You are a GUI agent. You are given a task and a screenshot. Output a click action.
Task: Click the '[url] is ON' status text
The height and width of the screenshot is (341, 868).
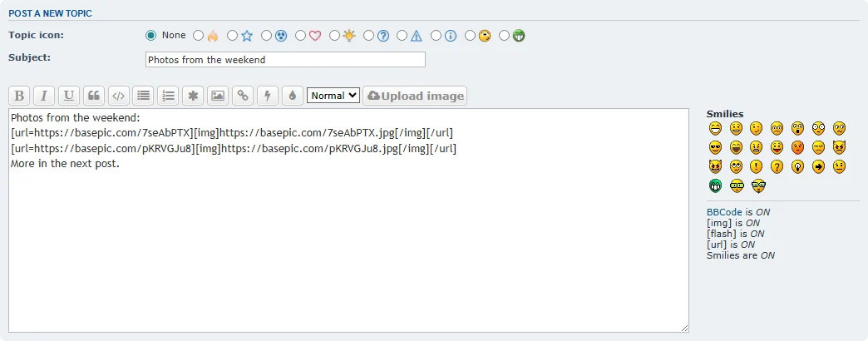point(731,245)
